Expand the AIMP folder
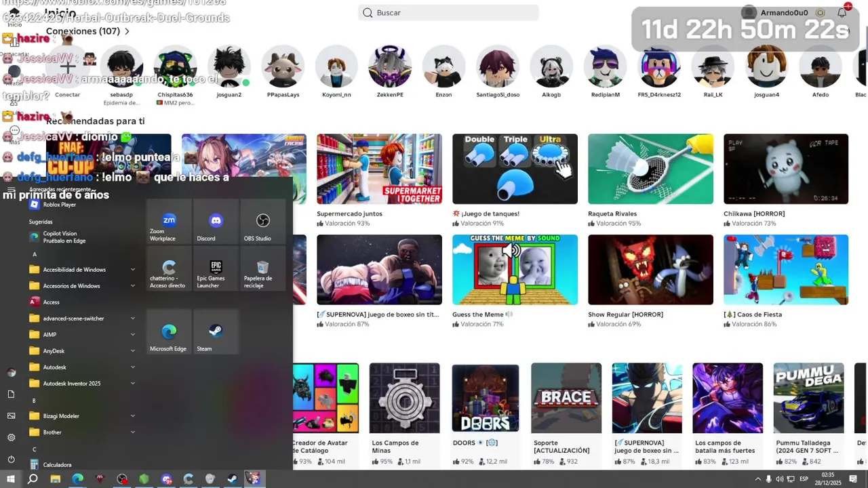Image resolution: width=868 pixels, height=488 pixels. pos(81,335)
